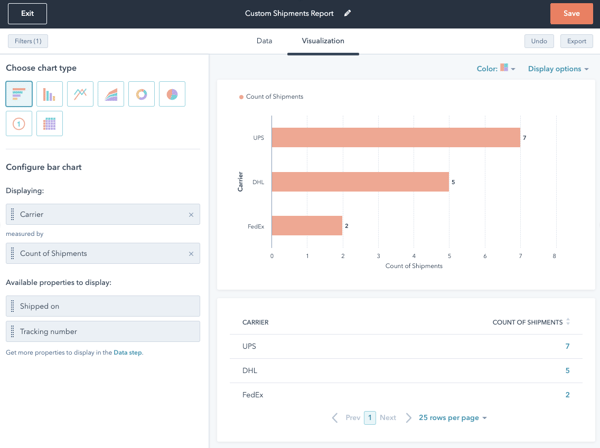Grab the Carrier drag handle

pyautogui.click(x=12, y=214)
